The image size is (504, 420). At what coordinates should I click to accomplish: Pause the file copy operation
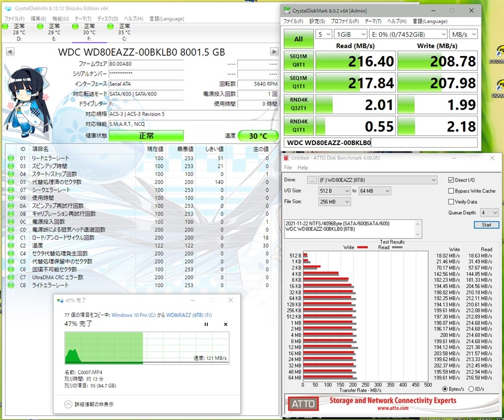point(206,324)
